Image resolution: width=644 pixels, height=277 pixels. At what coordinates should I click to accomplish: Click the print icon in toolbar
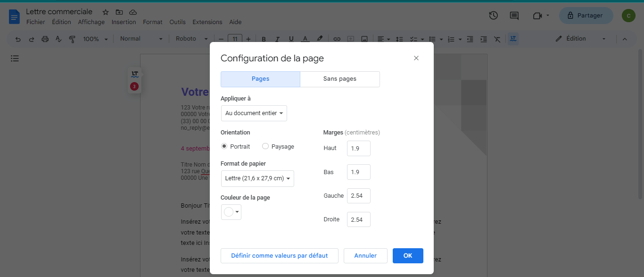pos(45,39)
